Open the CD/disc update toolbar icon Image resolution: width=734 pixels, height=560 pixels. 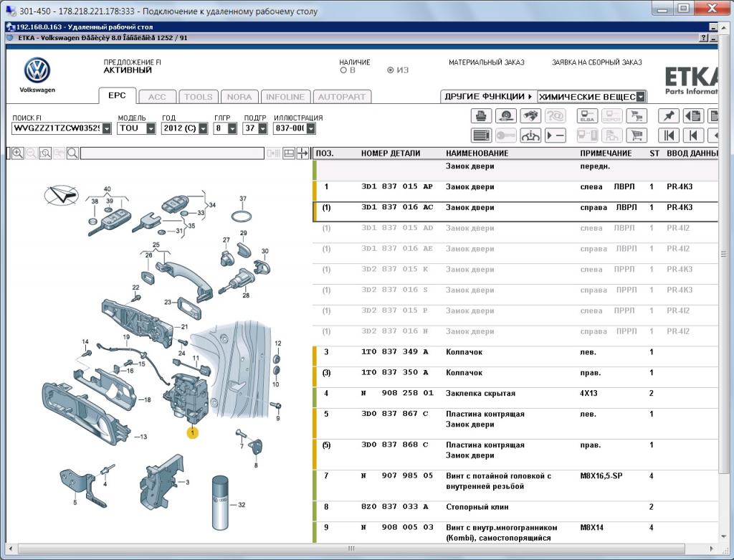(506, 115)
